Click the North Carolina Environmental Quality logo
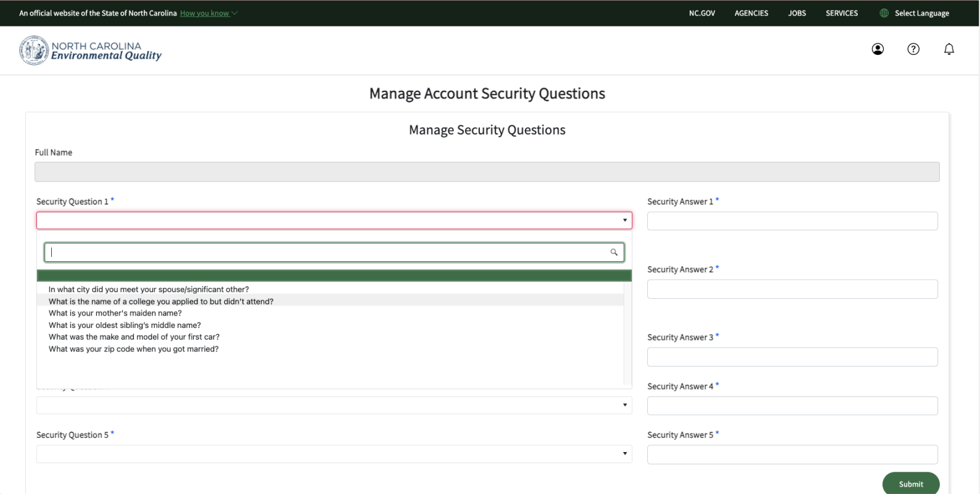The image size is (980, 494). click(x=91, y=51)
